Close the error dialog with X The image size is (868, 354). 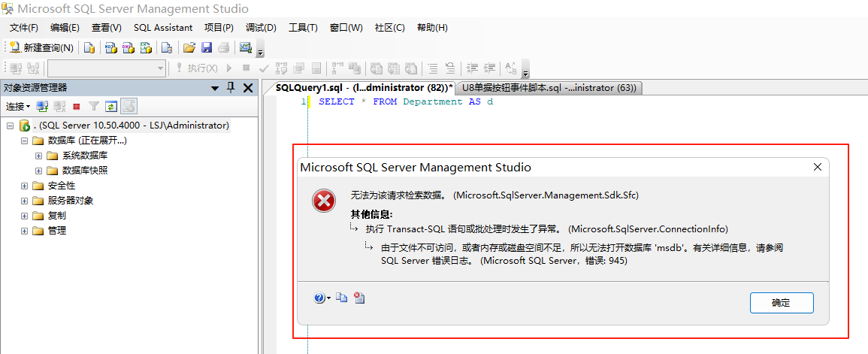click(817, 168)
